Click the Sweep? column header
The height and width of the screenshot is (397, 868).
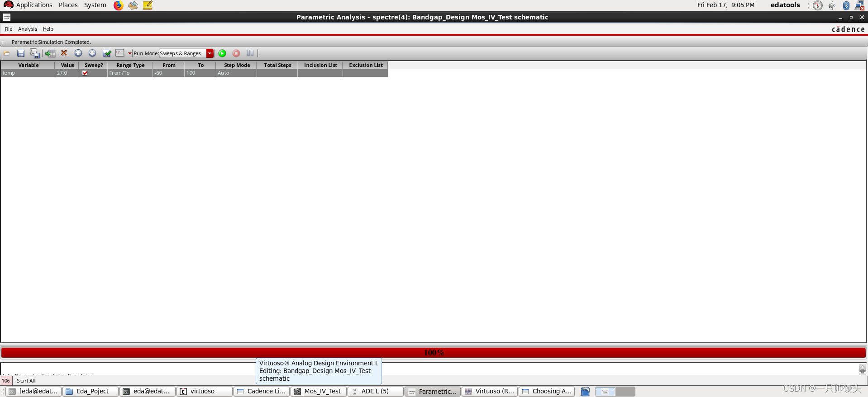(94, 65)
